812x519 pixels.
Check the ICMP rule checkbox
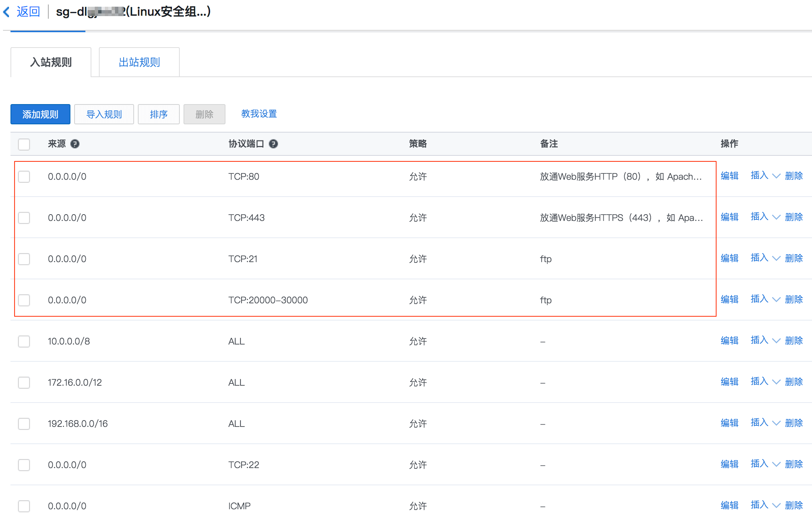tap(24, 506)
